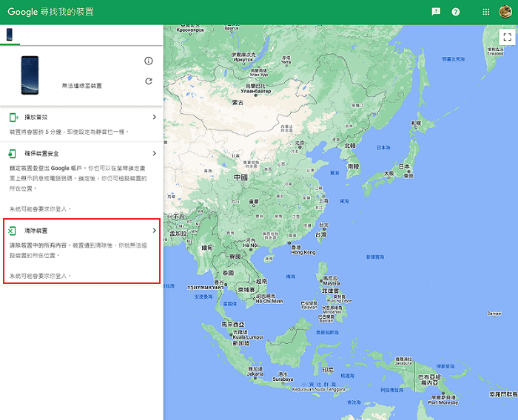Image resolution: width=518 pixels, height=420 pixels.
Task: Click the 北韓 label on the map
Action: coord(350,146)
